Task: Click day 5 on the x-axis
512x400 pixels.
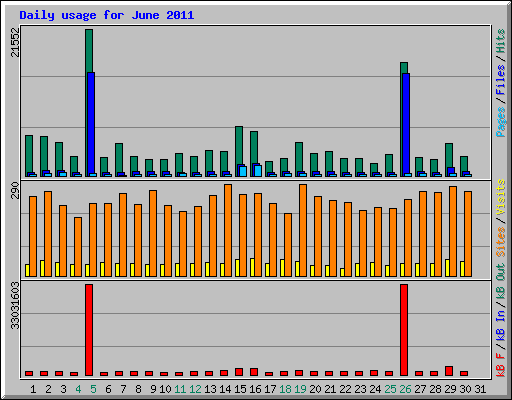Action: point(93,389)
